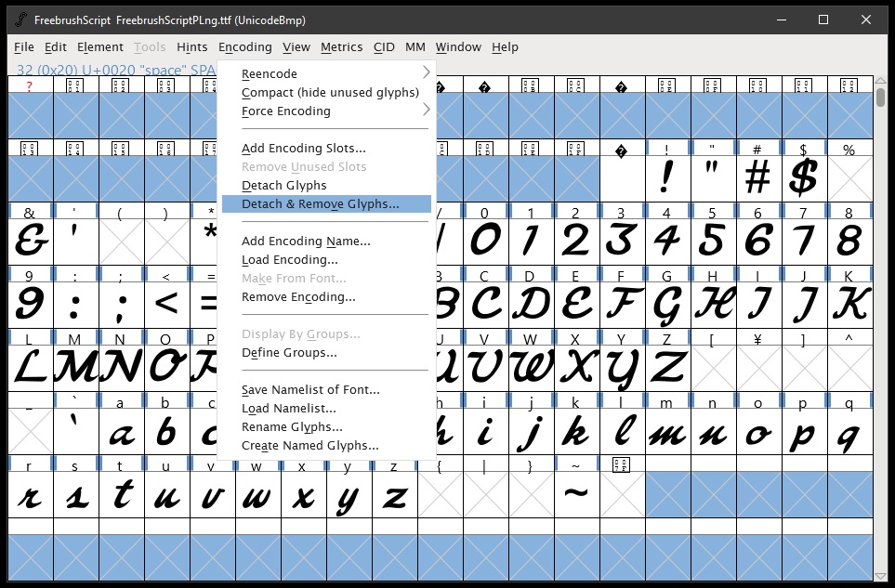Viewport: 895px width, 588px height.
Task: Choose Detach Glyphs
Action: (x=326, y=186)
